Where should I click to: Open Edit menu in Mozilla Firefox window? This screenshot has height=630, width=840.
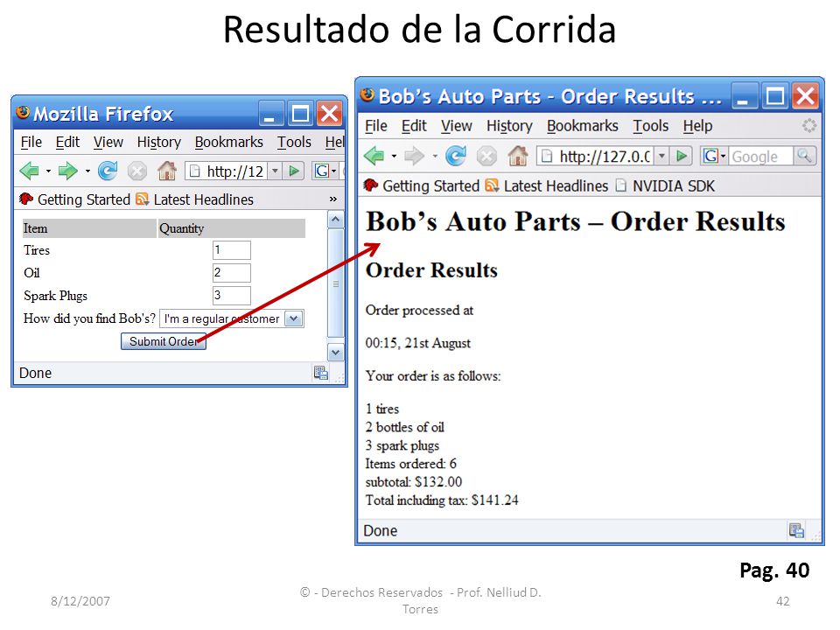[x=67, y=142]
